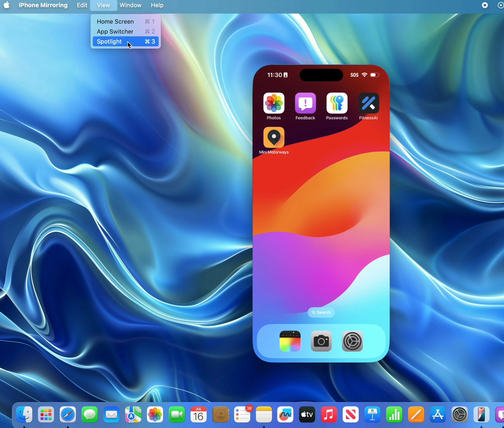Open the Edit menu

click(82, 5)
